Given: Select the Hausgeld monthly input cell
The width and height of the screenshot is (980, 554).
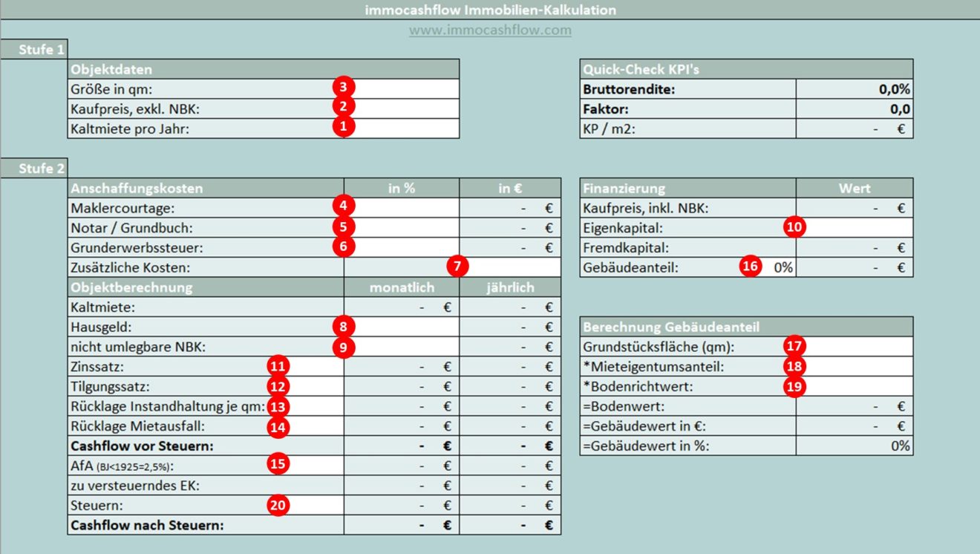Looking at the screenshot, I should pos(402,327).
